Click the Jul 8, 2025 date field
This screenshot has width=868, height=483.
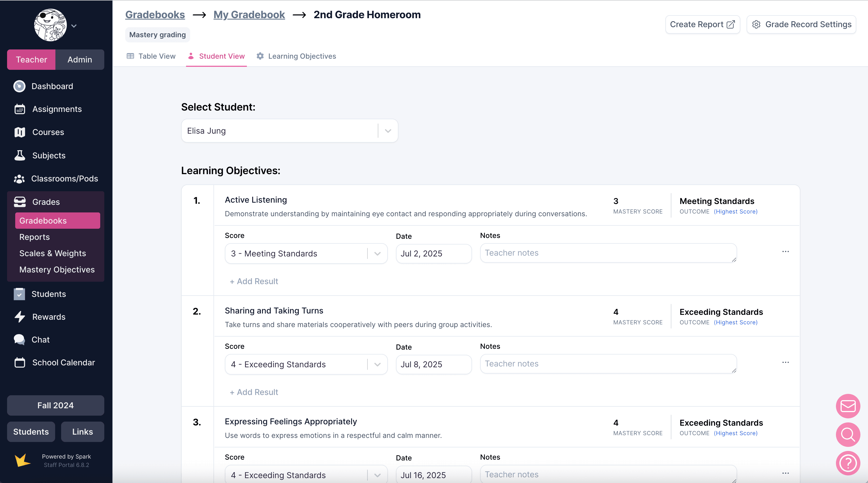coord(433,364)
